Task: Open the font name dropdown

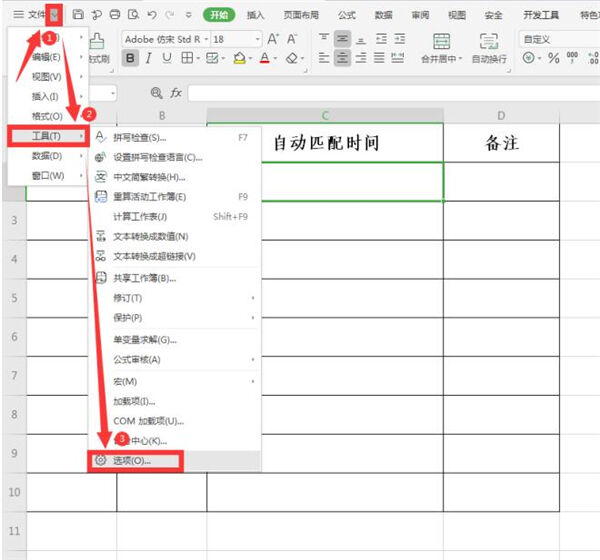Action: click(x=206, y=39)
